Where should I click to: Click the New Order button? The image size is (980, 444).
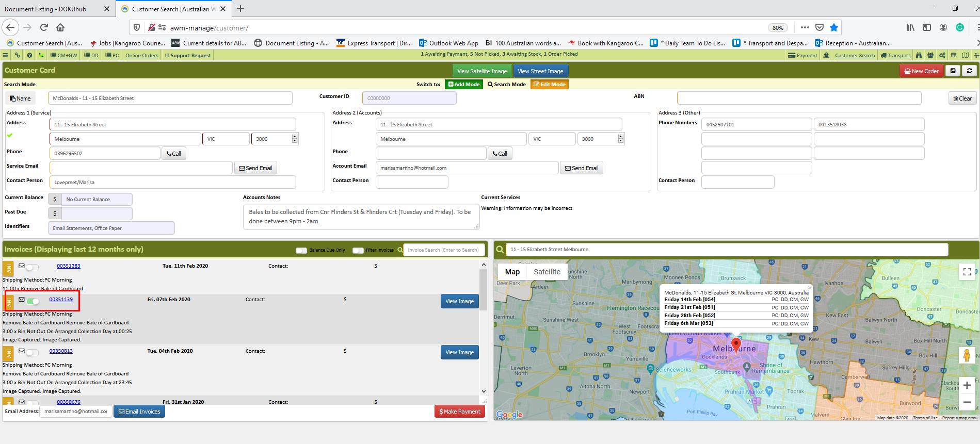click(x=922, y=71)
